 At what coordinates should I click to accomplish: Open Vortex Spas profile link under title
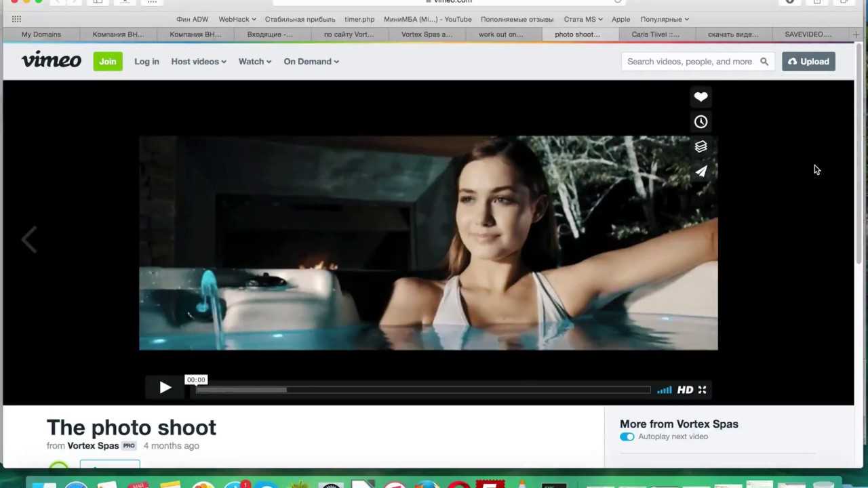tap(93, 446)
